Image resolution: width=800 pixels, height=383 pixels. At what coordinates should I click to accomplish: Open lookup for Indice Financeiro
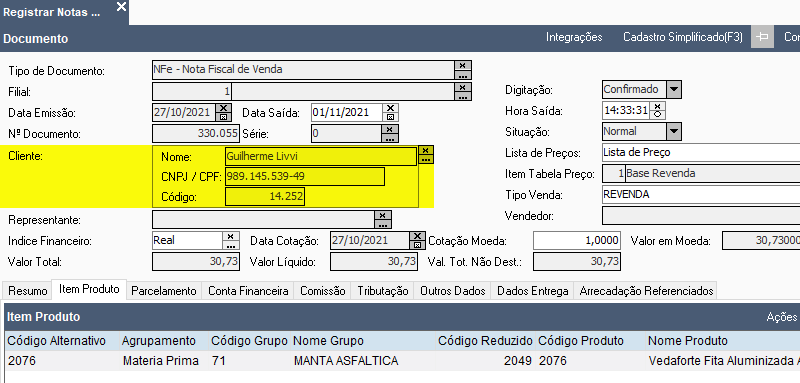[x=231, y=245]
